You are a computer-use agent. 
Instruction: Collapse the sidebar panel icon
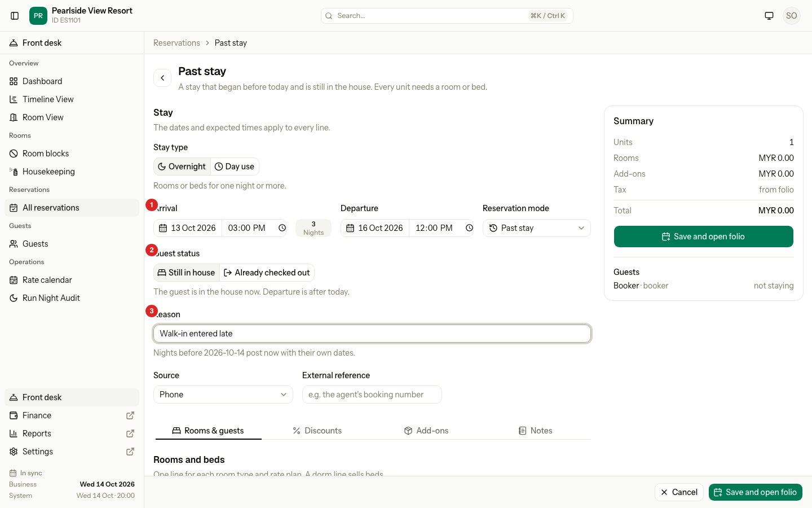pos(15,16)
